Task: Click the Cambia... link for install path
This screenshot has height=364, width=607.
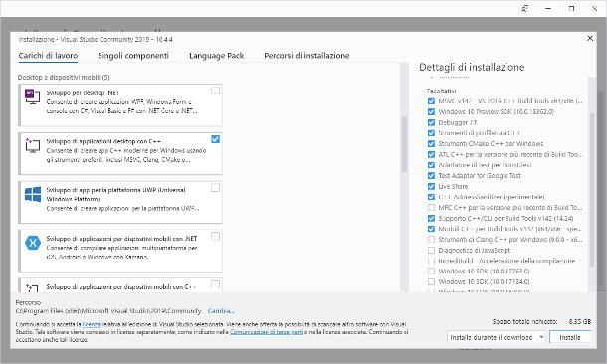Action: [x=221, y=311]
